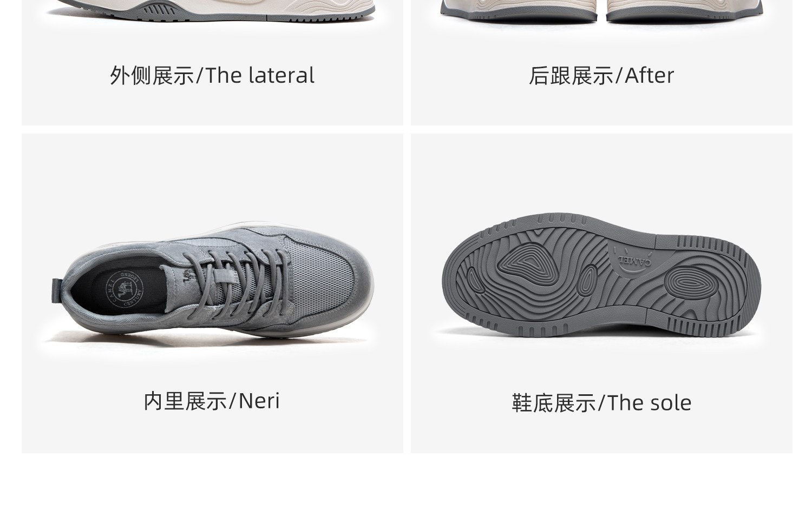
Task: Click the 外侧展示/The lateral caption
Action: pos(212,75)
